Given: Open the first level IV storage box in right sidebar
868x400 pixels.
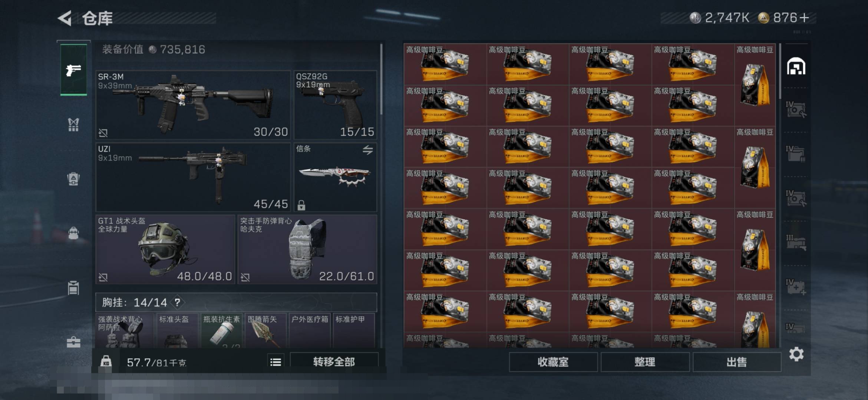Looking at the screenshot, I should [796, 110].
